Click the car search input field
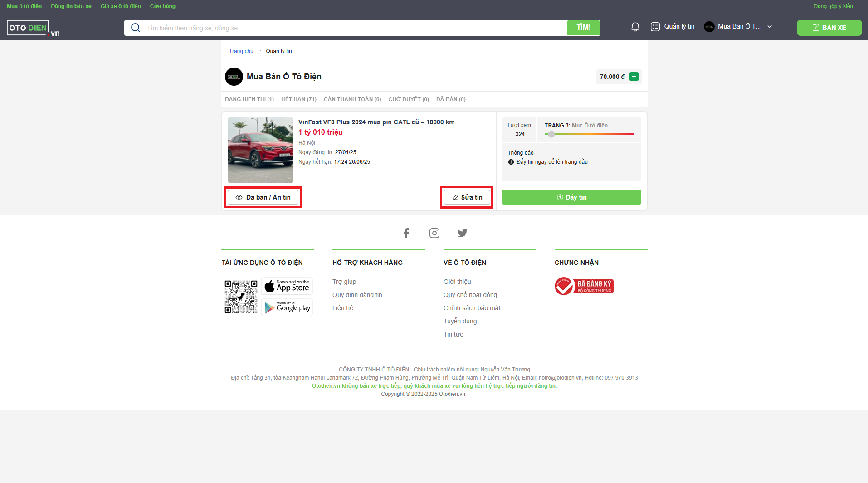 (354, 28)
